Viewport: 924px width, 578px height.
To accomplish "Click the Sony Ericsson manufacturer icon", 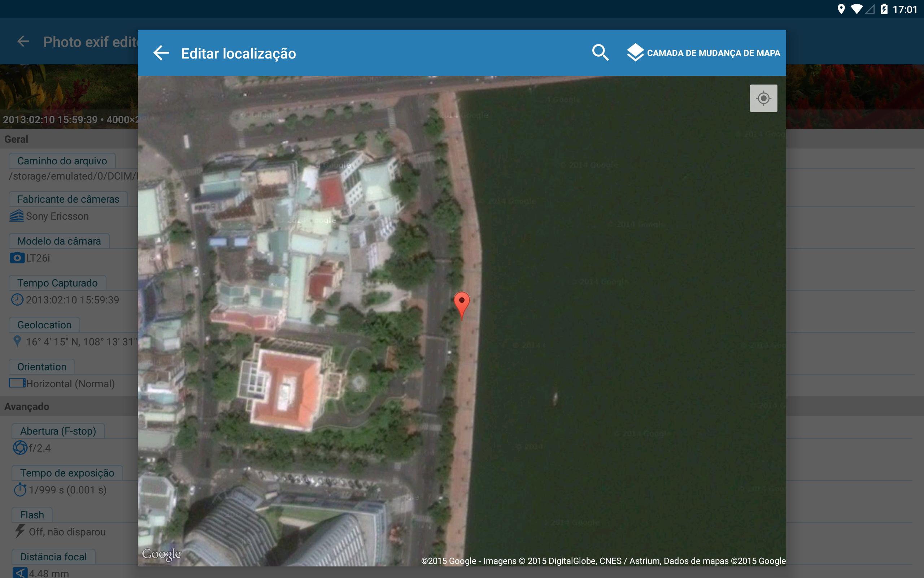I will [x=16, y=216].
